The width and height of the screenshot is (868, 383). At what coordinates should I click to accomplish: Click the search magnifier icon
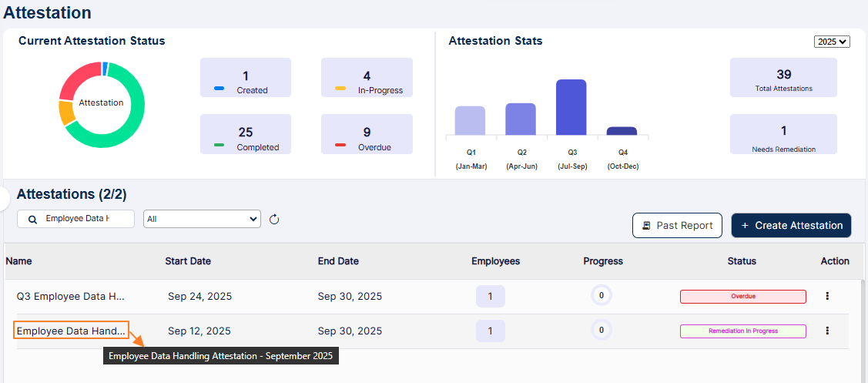pos(32,220)
